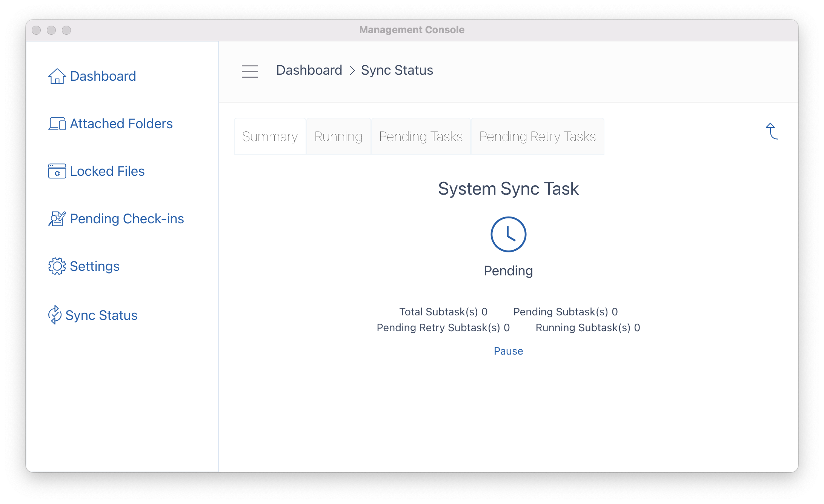Click the Total Subtask(s) 0 text
824x504 pixels.
443,312
